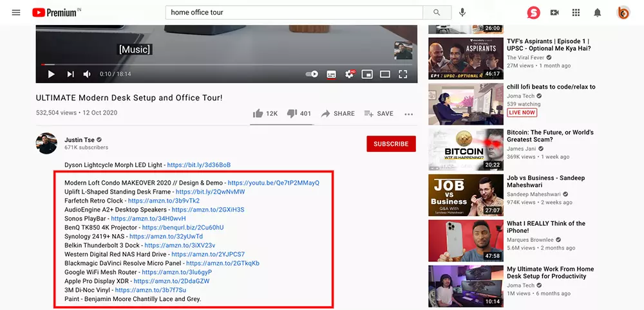
Task: Mute the video volume
Action: [x=87, y=74]
